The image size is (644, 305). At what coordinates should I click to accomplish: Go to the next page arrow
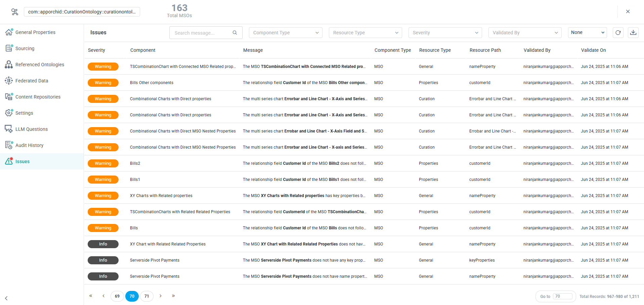161,296
